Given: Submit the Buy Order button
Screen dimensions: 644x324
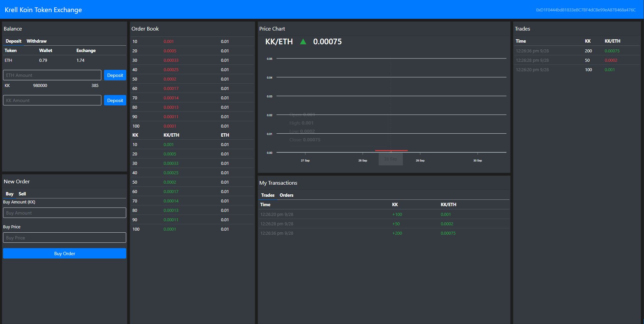Looking at the screenshot, I should (x=64, y=253).
